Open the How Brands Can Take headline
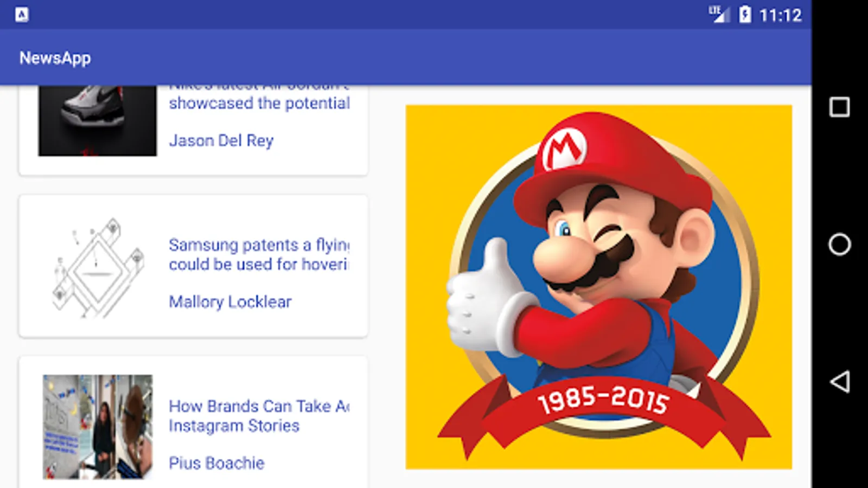The image size is (868, 488). 259,406
